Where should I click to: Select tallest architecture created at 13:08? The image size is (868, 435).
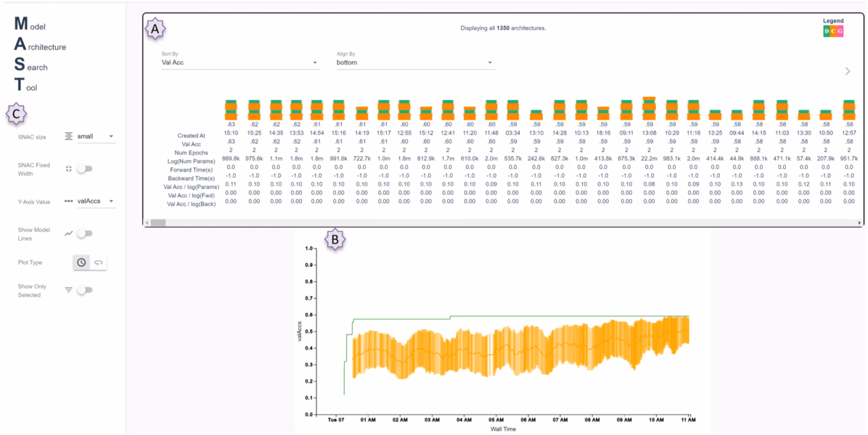click(650, 108)
